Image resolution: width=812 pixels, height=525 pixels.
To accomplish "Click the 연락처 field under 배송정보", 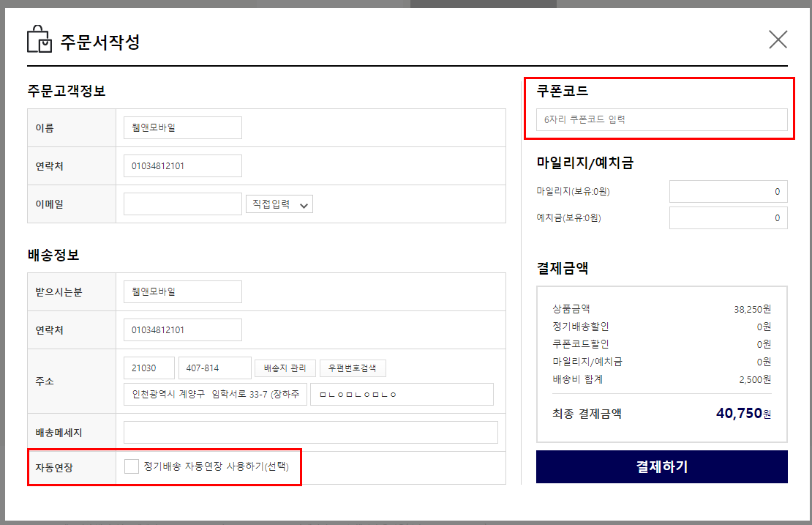I will (182, 330).
